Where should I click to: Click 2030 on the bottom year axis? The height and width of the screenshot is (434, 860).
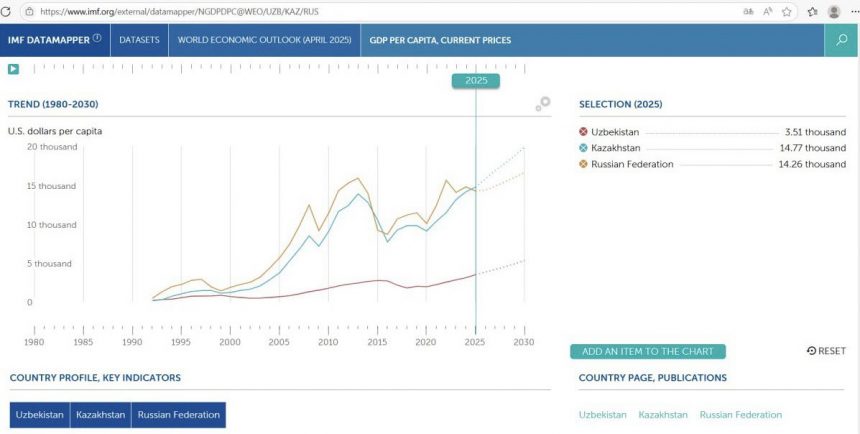(x=524, y=342)
